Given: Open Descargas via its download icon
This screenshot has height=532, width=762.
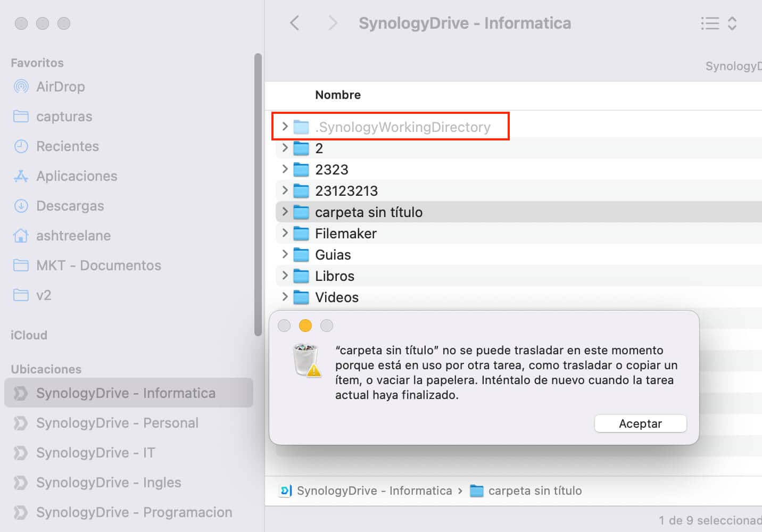Looking at the screenshot, I should [21, 206].
